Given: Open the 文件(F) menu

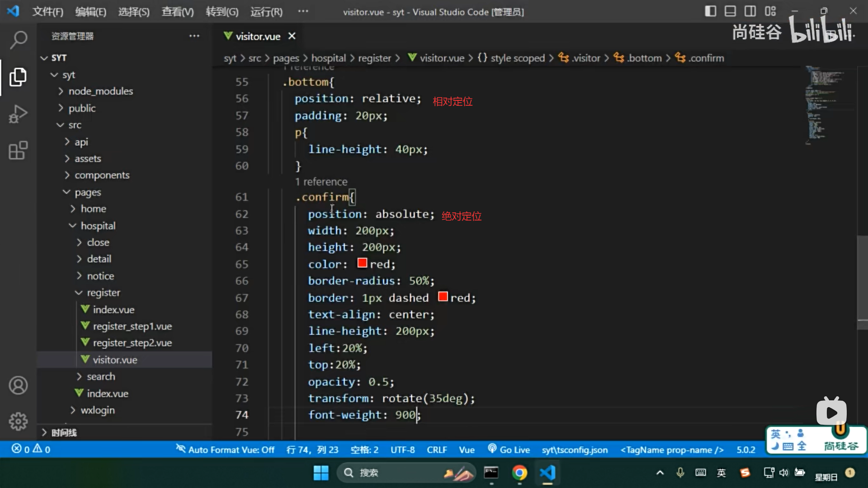Looking at the screenshot, I should (47, 12).
